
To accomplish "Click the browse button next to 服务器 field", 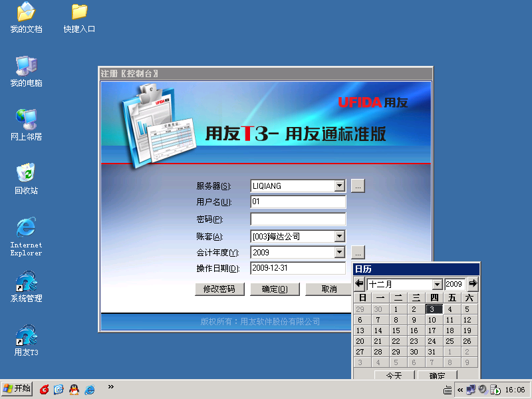I will 358,186.
